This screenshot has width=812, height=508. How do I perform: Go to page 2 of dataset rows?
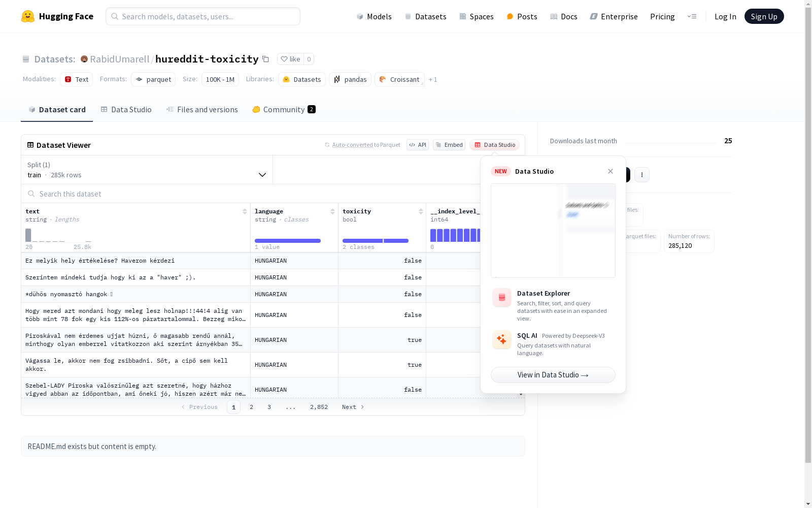click(x=251, y=407)
